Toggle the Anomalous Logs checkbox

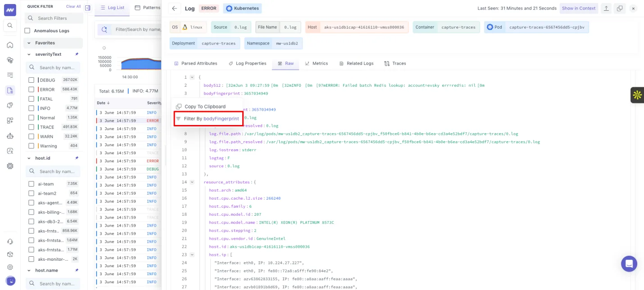coord(27,31)
